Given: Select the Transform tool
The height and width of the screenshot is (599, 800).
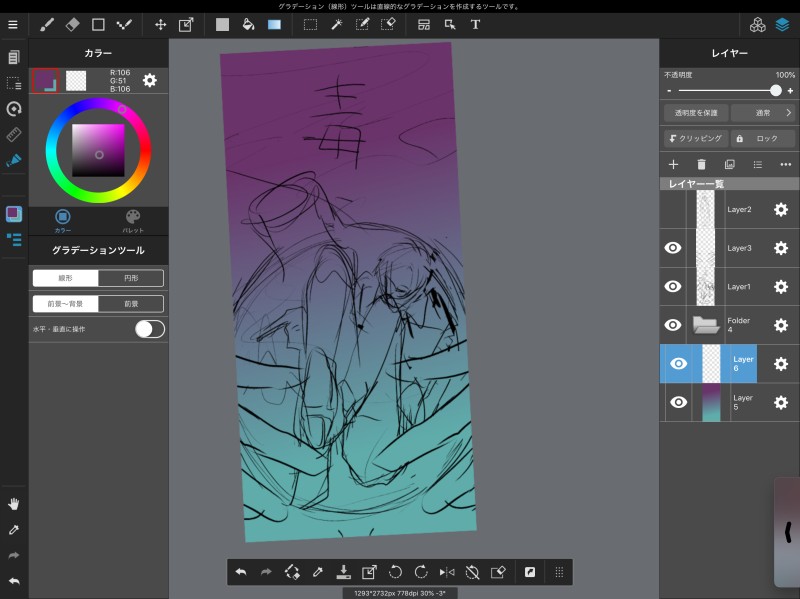Looking at the screenshot, I should [186, 24].
